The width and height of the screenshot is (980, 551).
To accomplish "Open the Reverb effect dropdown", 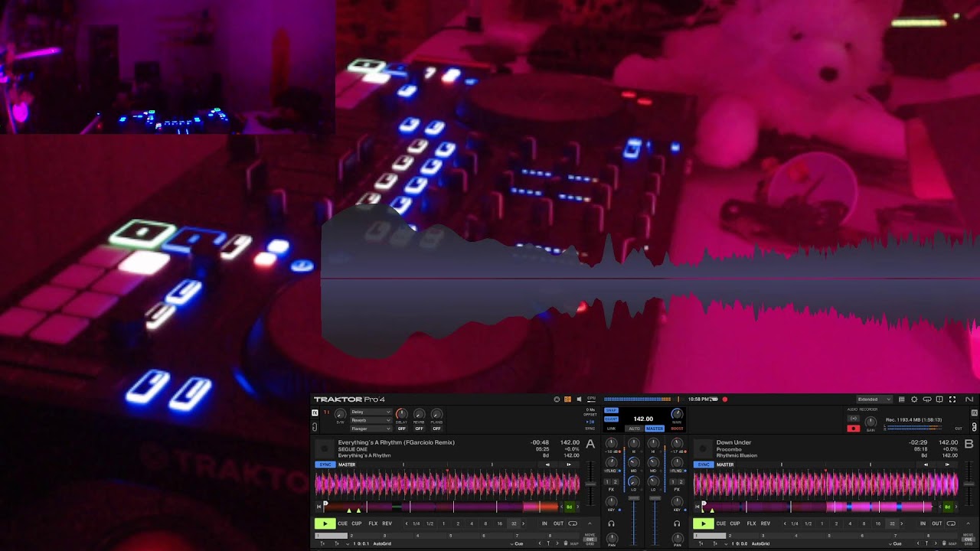I will [371, 420].
